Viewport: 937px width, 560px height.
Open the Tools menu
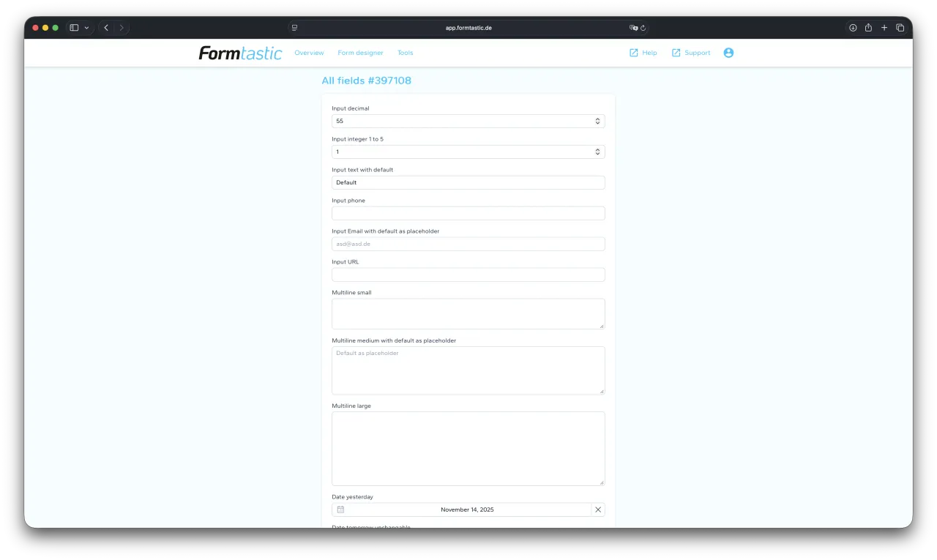pos(405,53)
